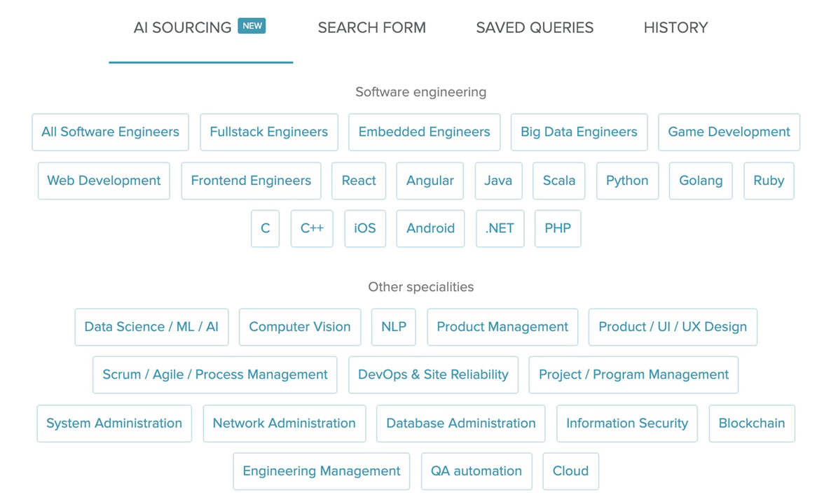Click the NEW badge next to AI Sourcing
824x504 pixels.
pyautogui.click(x=252, y=26)
